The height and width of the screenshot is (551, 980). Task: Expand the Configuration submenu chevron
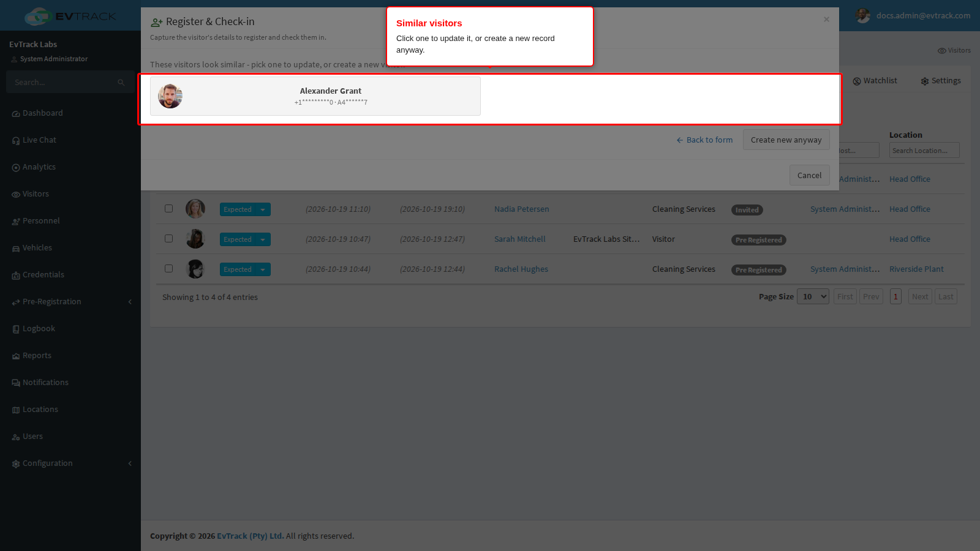click(130, 463)
